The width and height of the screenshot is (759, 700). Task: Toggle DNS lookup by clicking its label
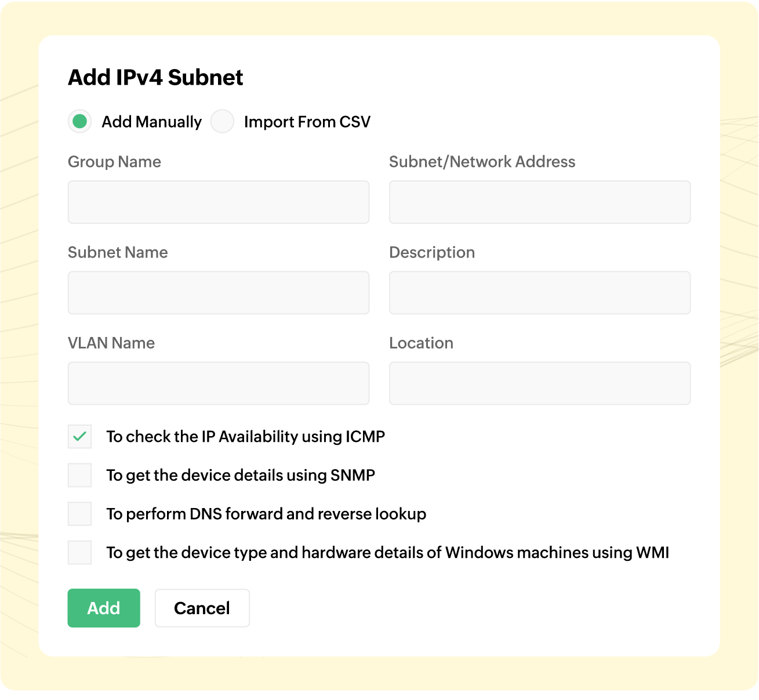tap(266, 514)
